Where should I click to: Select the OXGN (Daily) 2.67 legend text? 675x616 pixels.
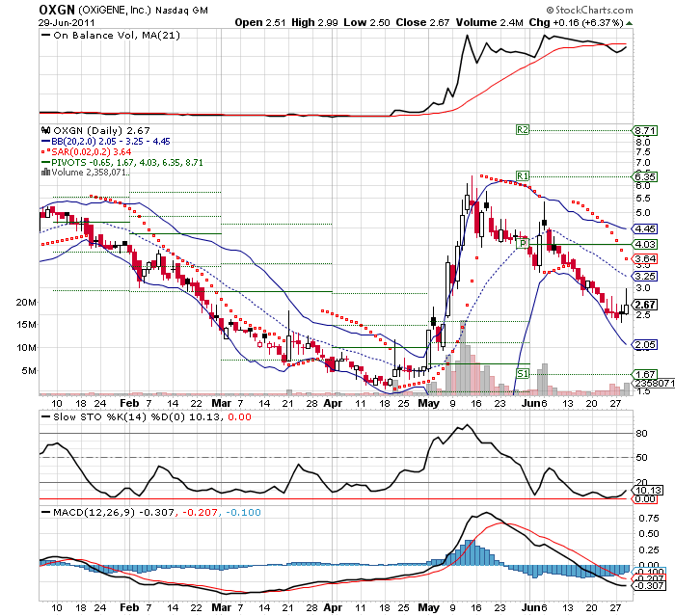pyautogui.click(x=101, y=130)
